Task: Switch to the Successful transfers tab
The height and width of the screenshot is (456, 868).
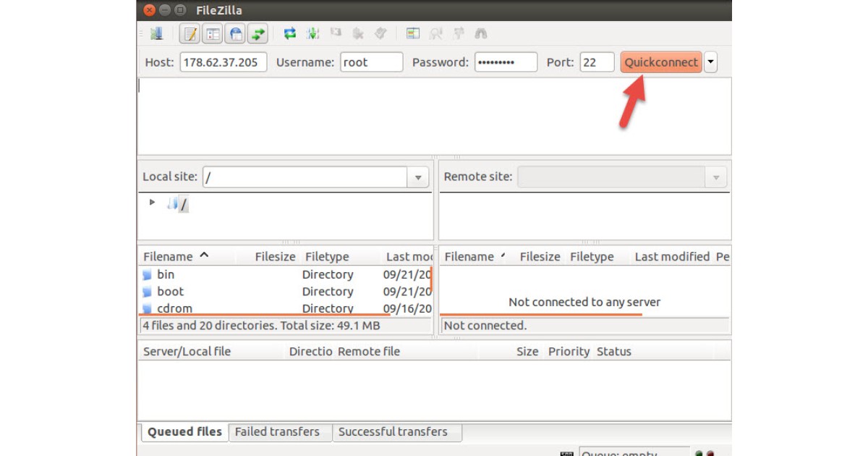Action: pyautogui.click(x=393, y=432)
